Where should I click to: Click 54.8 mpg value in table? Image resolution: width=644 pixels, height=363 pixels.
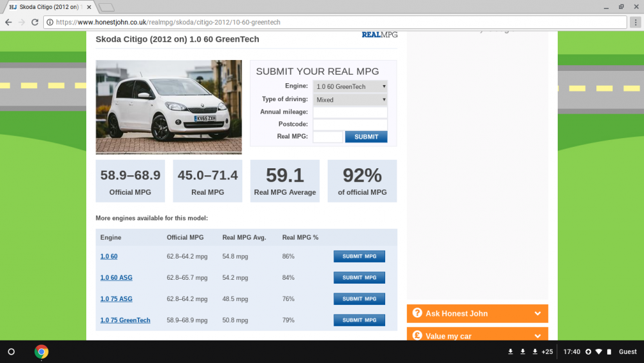click(x=235, y=256)
